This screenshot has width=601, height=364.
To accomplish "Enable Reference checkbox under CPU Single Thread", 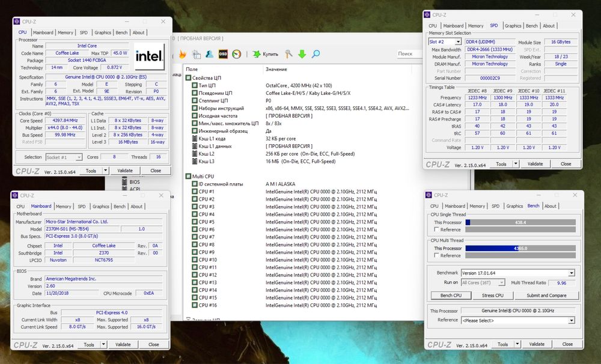I will point(436,229).
